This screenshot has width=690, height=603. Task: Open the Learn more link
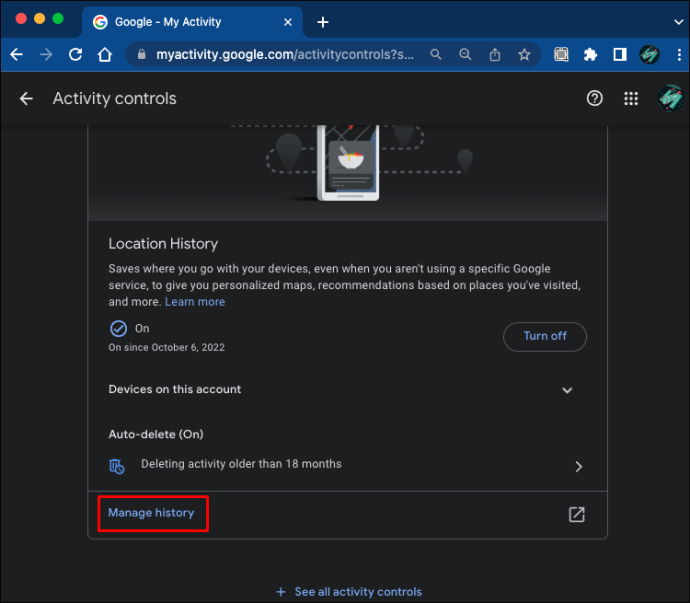pos(195,302)
